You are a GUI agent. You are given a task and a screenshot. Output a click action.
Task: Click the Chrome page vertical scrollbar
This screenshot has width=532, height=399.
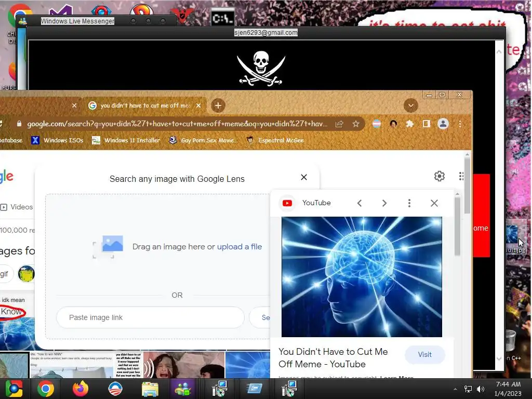467,185
